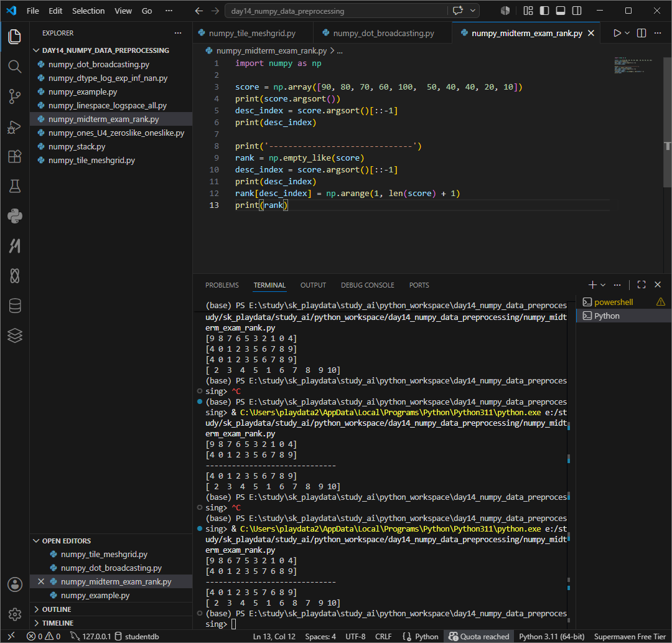
Task: Go forward with the navigation arrow
Action: tap(215, 11)
